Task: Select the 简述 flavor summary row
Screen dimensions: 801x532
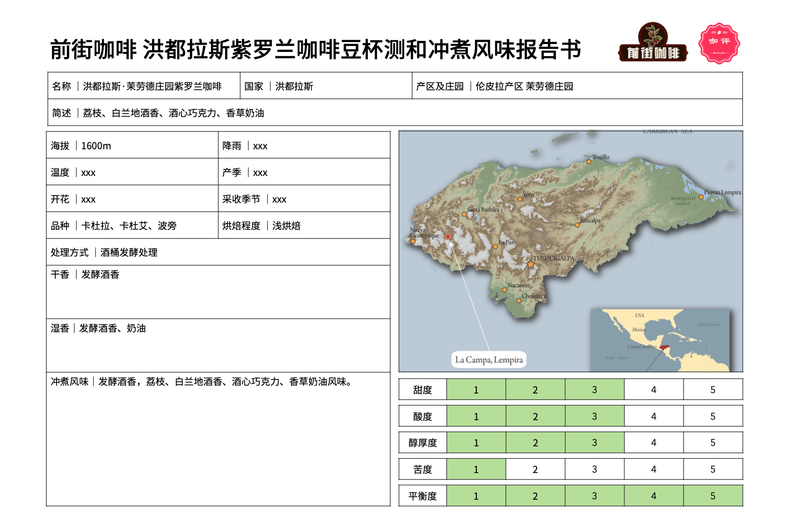Action: point(395,113)
